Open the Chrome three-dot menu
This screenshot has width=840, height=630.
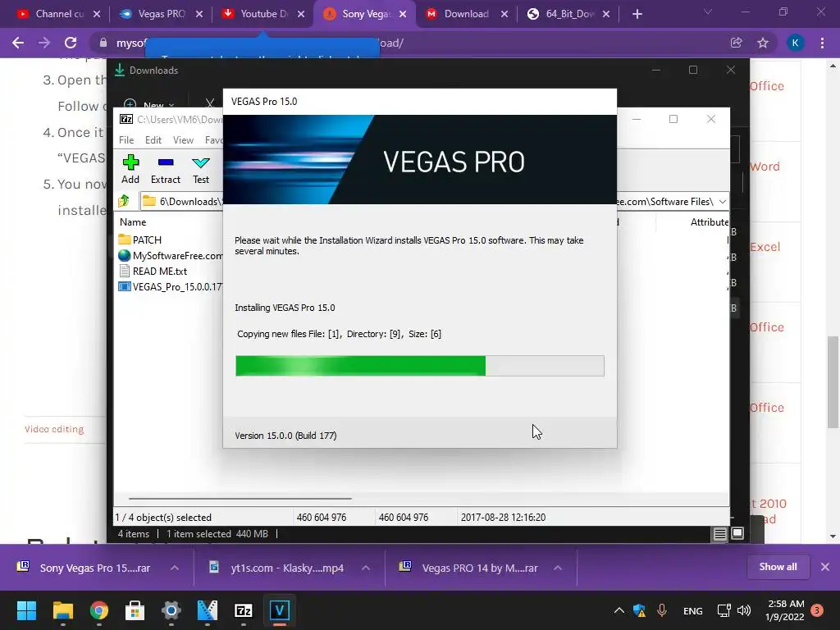click(822, 43)
